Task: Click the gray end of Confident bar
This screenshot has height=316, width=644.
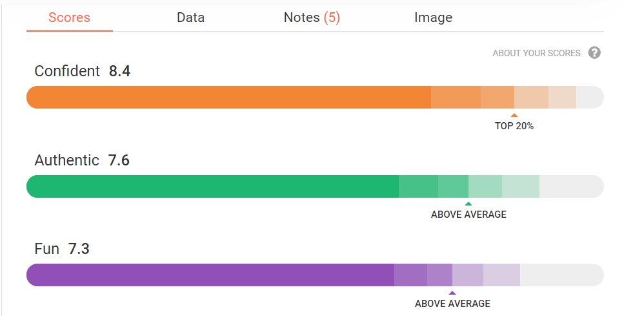Action: 590,97
